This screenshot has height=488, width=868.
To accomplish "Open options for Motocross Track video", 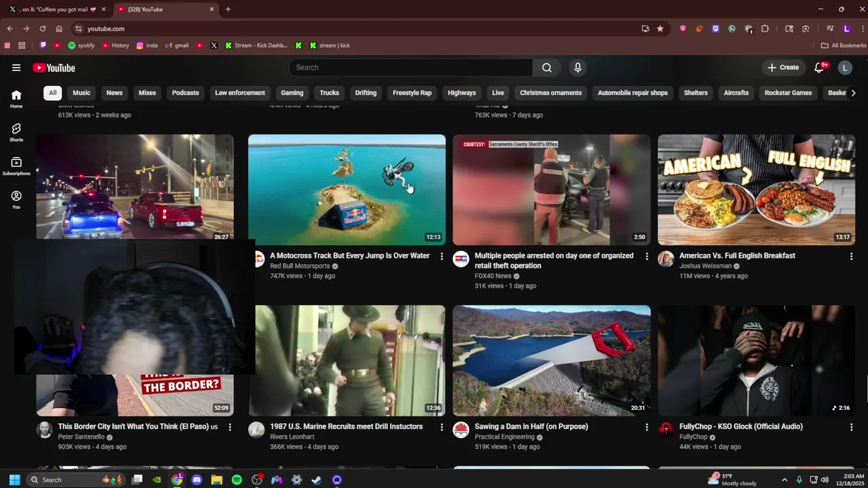I will click(x=441, y=256).
